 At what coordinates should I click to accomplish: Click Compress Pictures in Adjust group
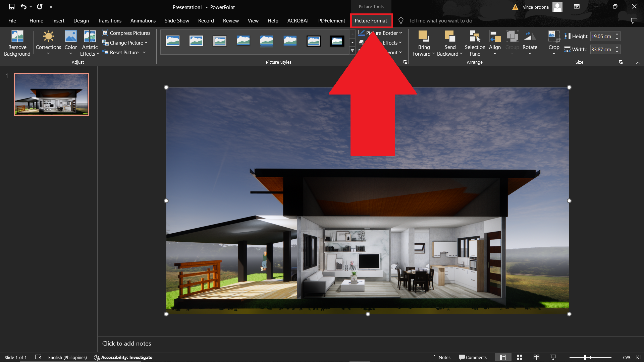pyautogui.click(x=126, y=33)
